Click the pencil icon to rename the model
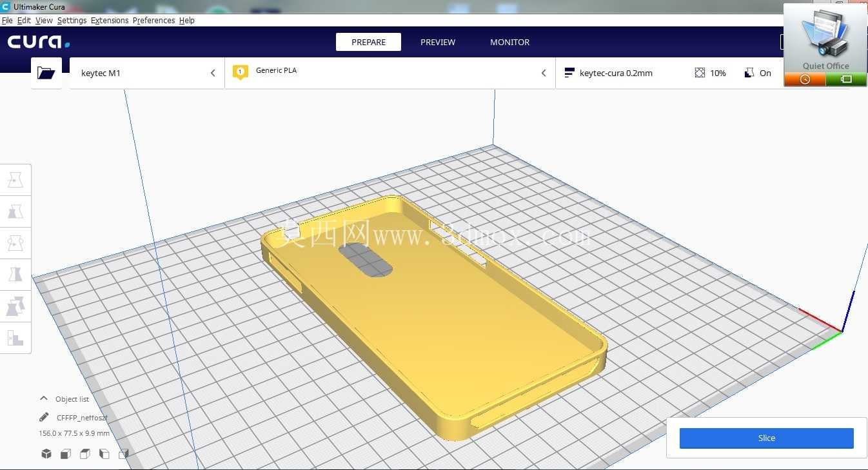Viewport: 868px width, 470px height. pos(44,417)
